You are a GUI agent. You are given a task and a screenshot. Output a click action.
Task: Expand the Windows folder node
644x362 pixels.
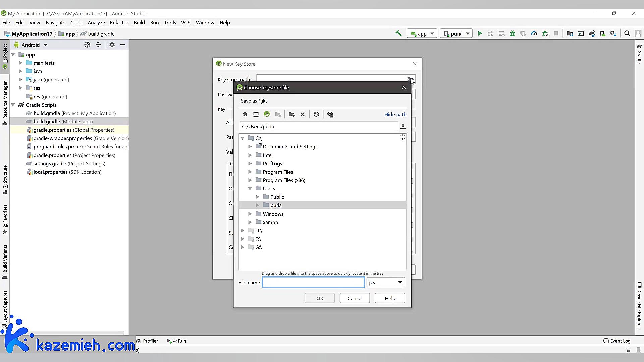250,214
